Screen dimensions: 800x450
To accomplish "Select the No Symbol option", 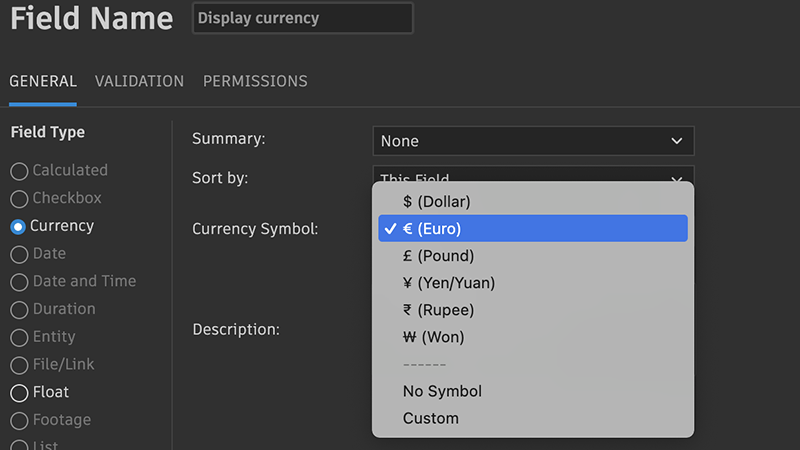I will point(442,391).
